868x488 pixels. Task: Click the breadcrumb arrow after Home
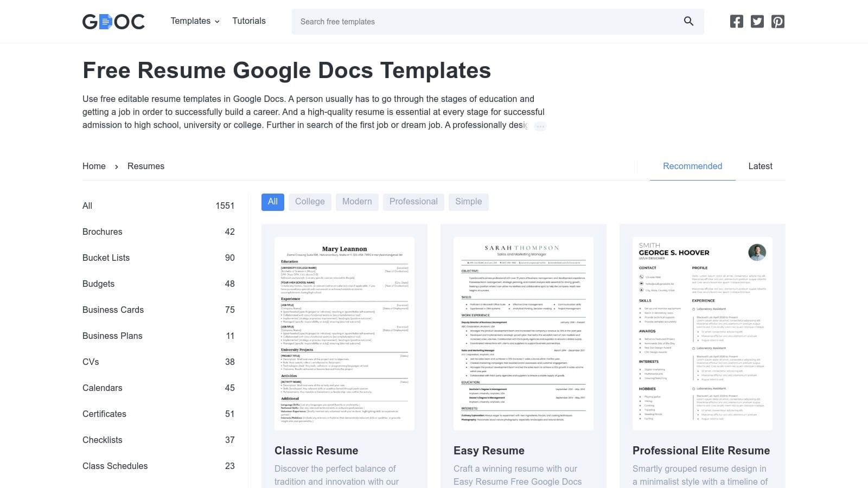point(116,166)
